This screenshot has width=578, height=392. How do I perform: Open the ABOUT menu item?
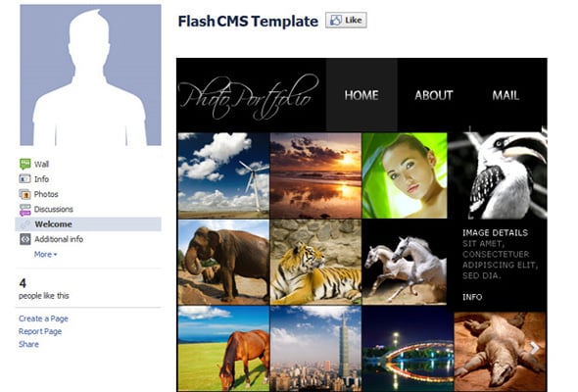tap(433, 95)
